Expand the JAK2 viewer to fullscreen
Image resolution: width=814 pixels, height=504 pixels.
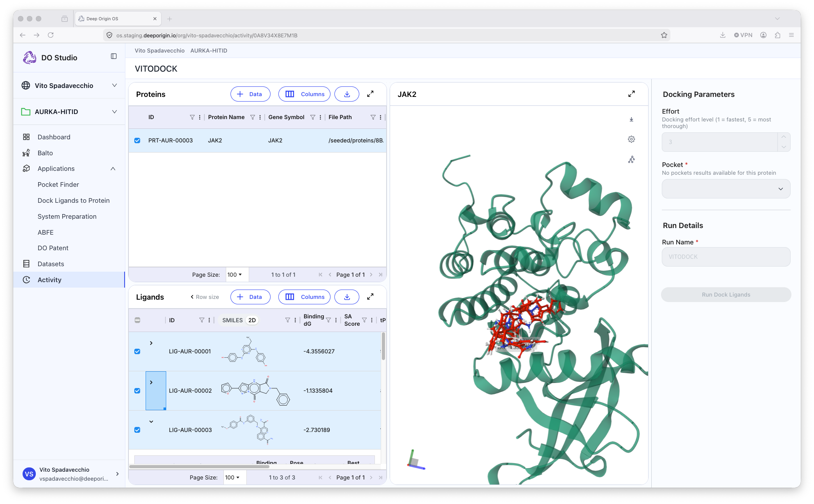point(631,94)
